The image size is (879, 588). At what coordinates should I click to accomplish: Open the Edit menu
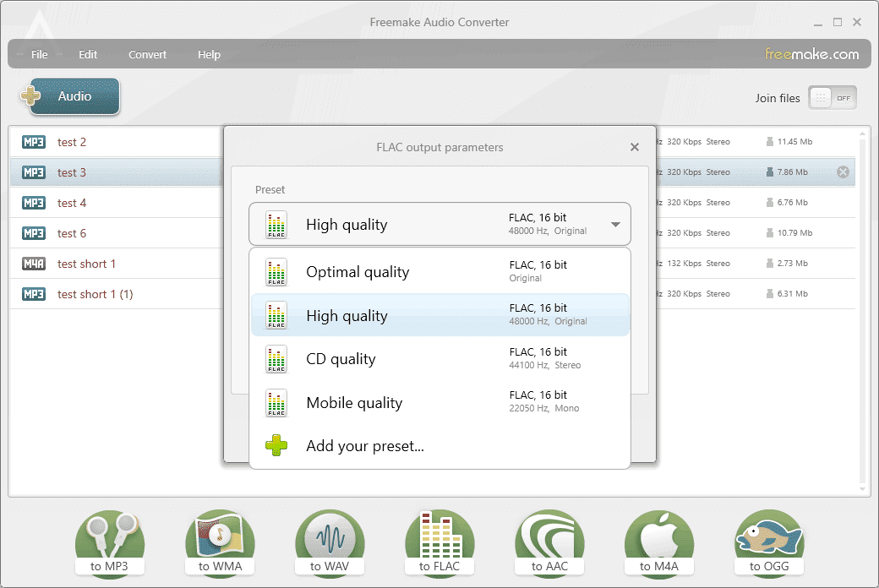coord(88,54)
